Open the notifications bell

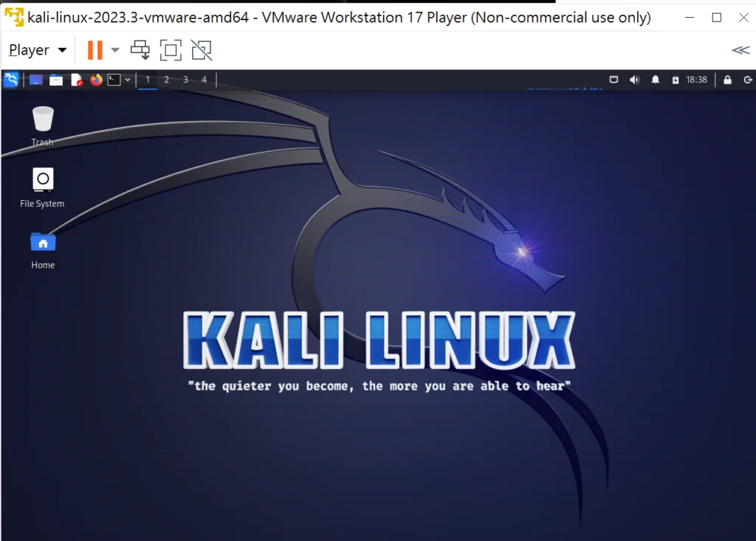[656, 80]
